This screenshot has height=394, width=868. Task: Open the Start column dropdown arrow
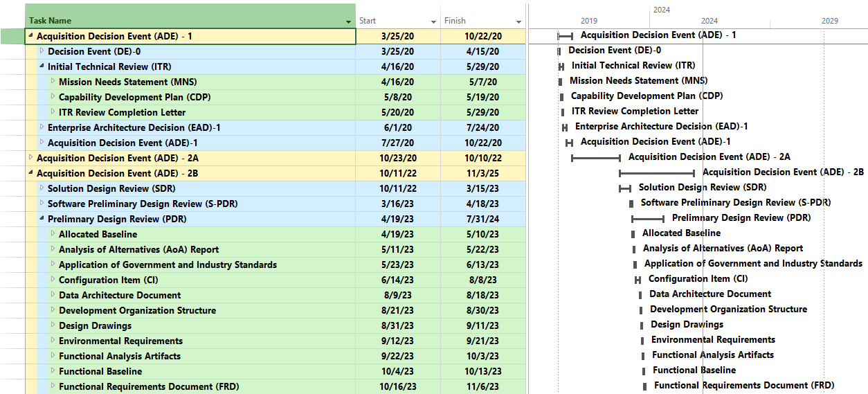click(433, 22)
